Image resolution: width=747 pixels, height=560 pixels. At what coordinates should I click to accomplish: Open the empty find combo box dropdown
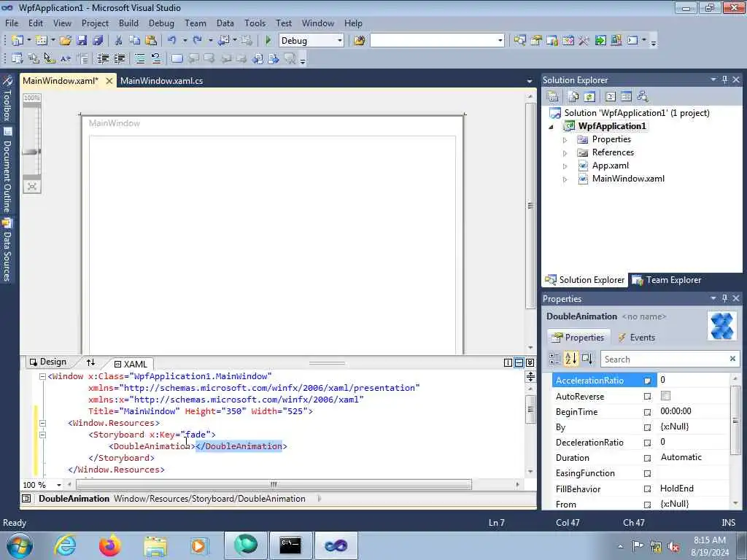pyautogui.click(x=500, y=41)
